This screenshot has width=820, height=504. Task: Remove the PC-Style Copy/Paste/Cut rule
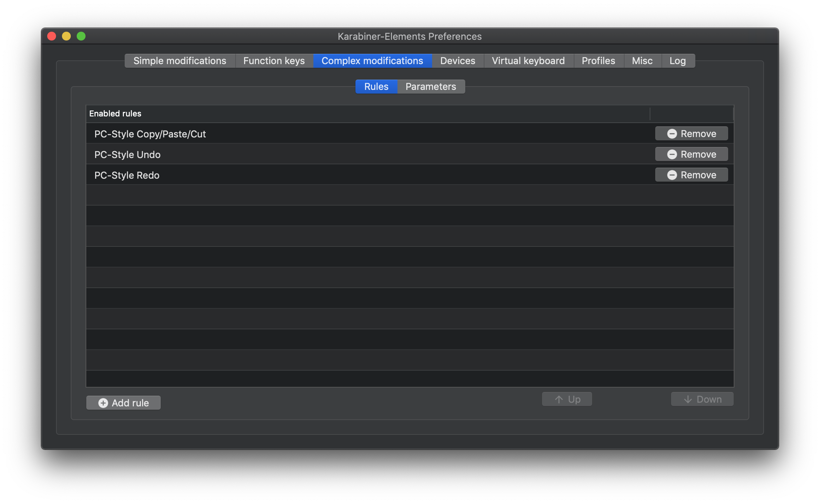tap(691, 134)
